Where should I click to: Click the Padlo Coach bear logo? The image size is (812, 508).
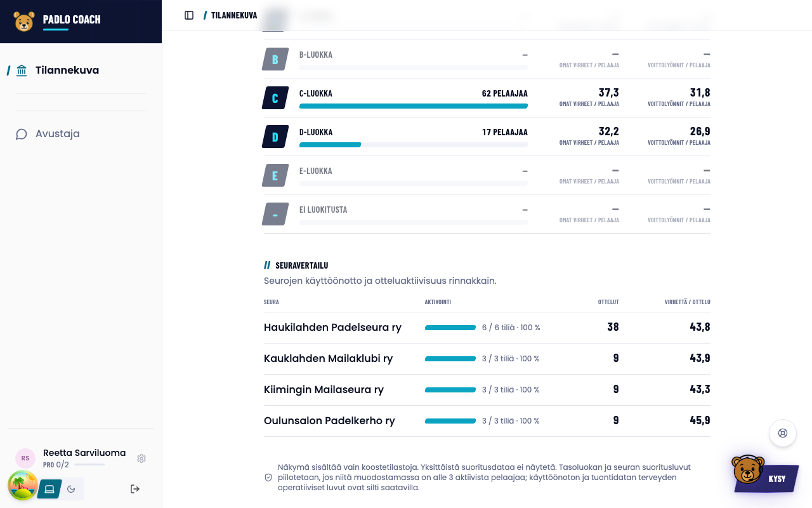(x=23, y=22)
